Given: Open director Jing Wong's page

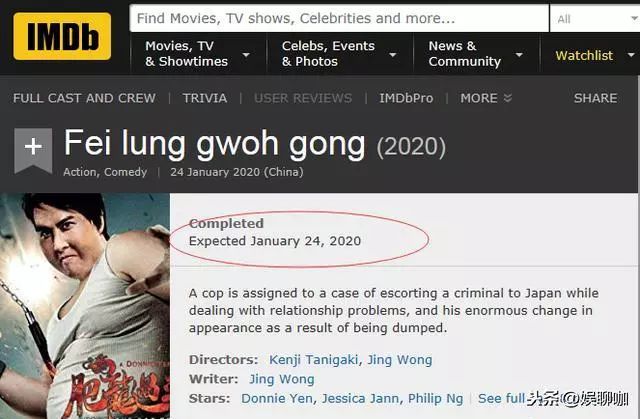Looking at the screenshot, I should (x=400, y=360).
